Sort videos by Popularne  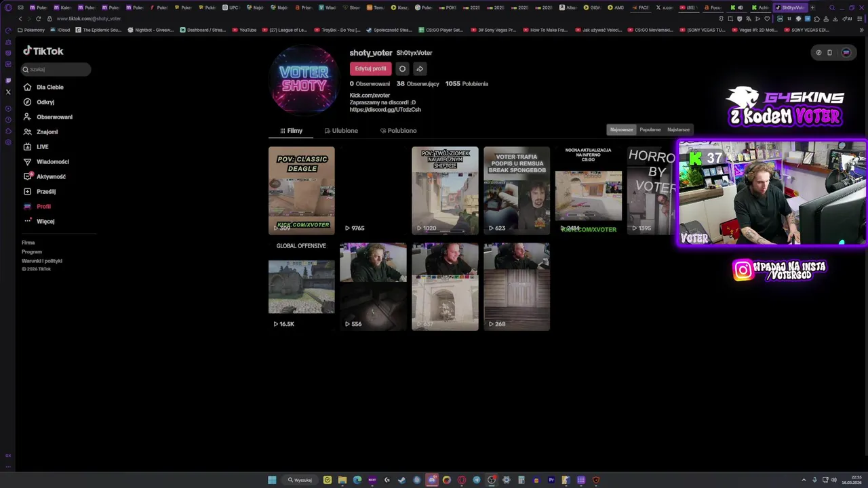pos(650,129)
